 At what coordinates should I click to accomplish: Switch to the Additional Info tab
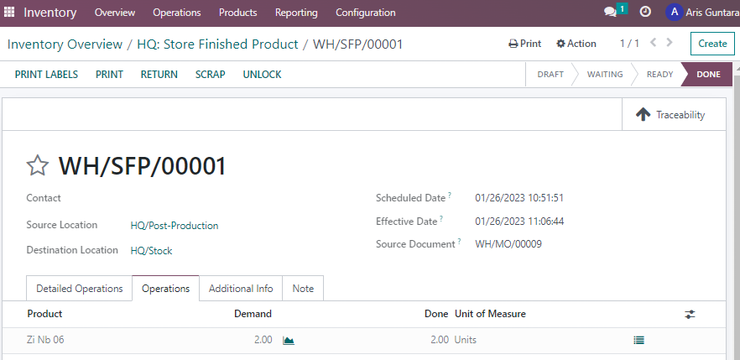241,288
